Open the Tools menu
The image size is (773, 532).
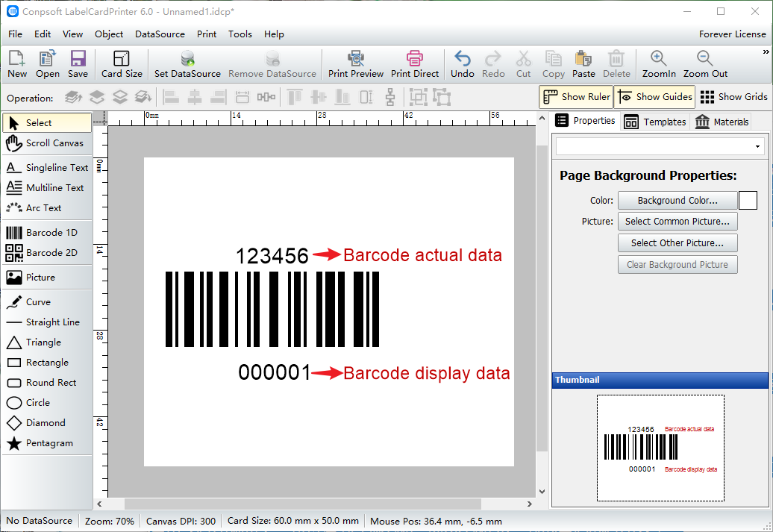click(x=240, y=34)
